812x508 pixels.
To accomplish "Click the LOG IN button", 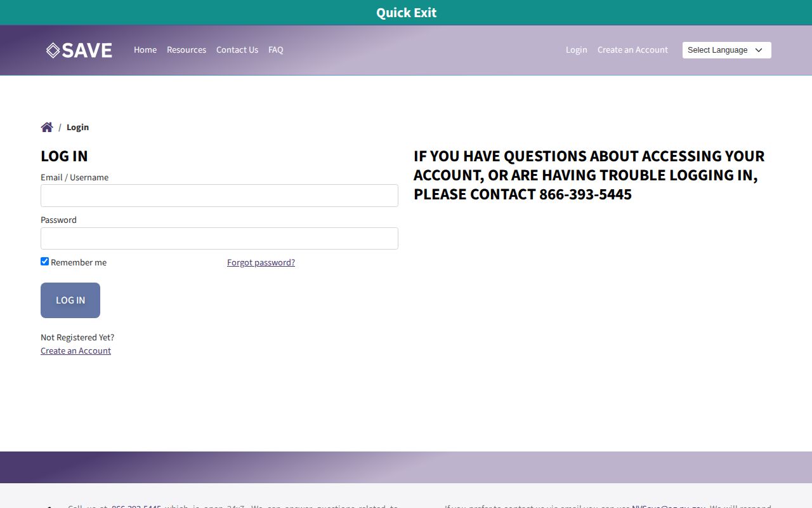I will tap(70, 300).
